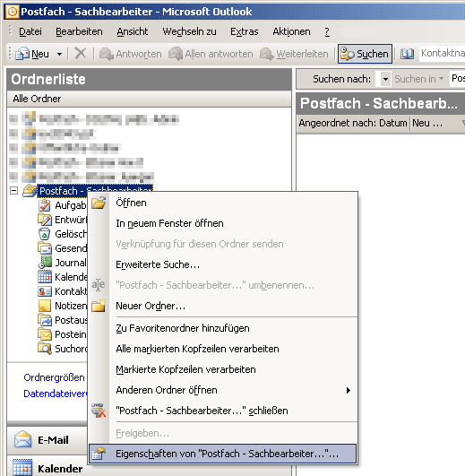Open the Ansicht menu
465x476 pixels.
click(x=133, y=31)
